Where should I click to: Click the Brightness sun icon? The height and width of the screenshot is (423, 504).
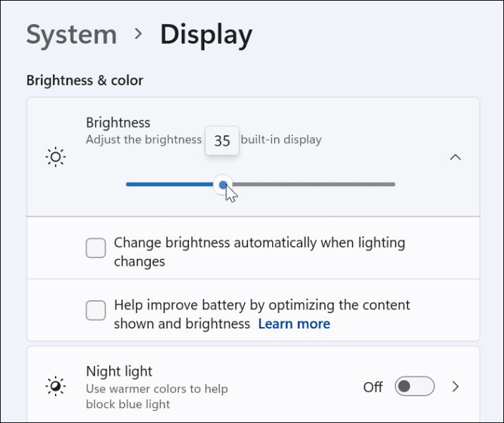click(56, 157)
